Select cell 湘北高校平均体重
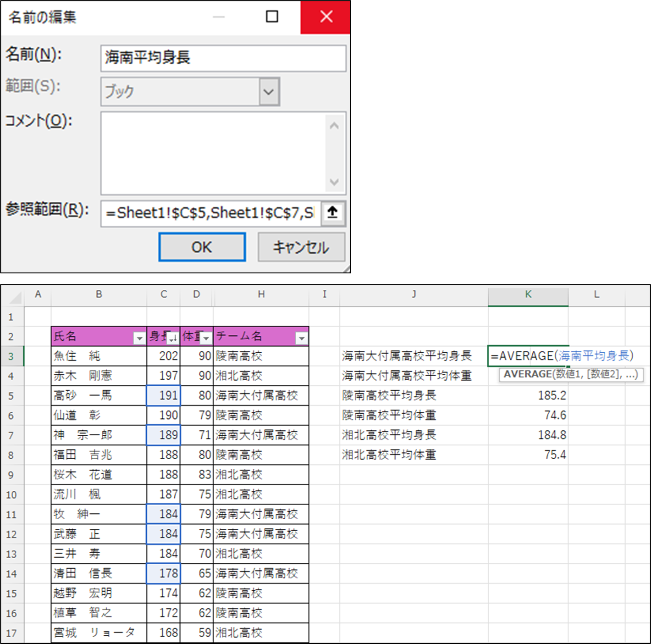 pos(414,455)
